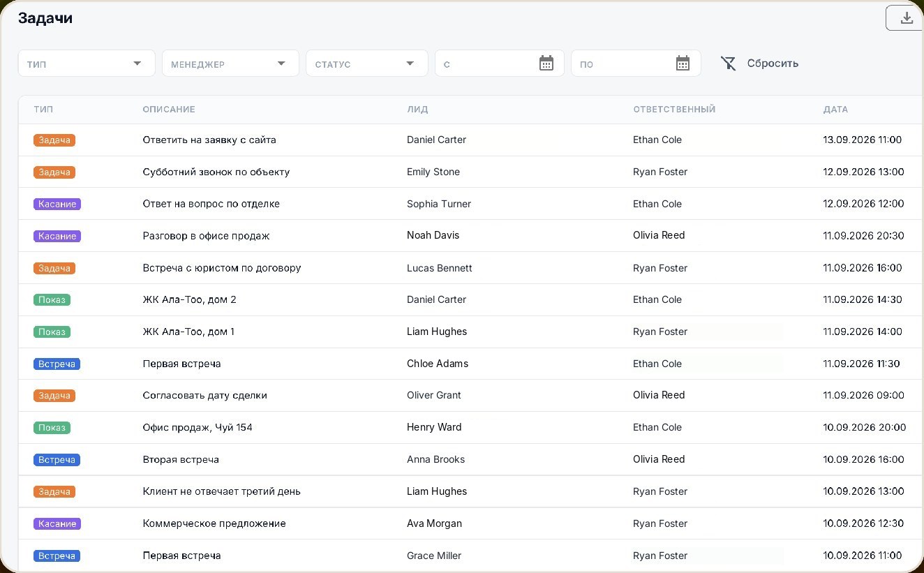This screenshot has width=924, height=573.
Task: Click the ОТВЕТСТВЕННЫЙ column header
Action: [674, 110]
